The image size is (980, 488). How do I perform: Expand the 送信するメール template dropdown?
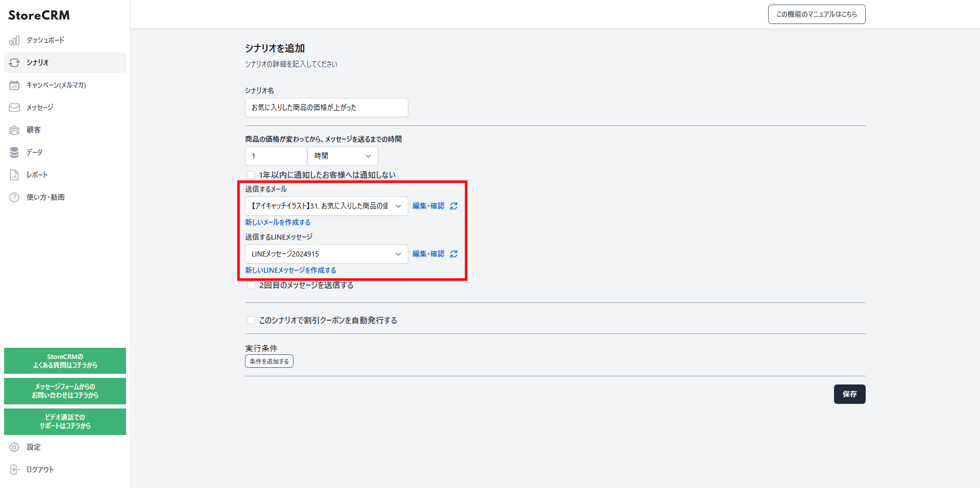click(x=327, y=206)
